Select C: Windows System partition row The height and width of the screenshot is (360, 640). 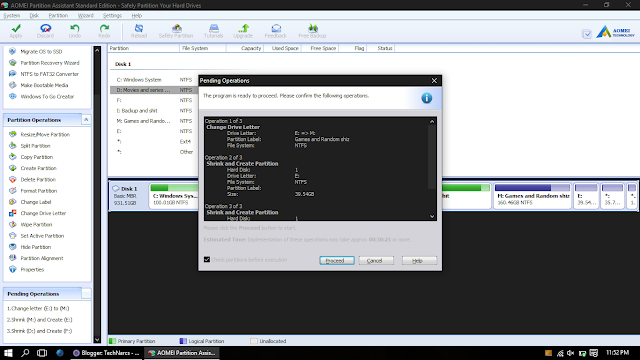click(154, 80)
